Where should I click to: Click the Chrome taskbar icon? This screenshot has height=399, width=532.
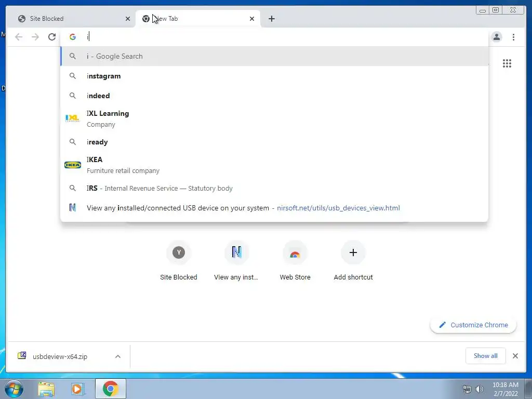click(111, 389)
